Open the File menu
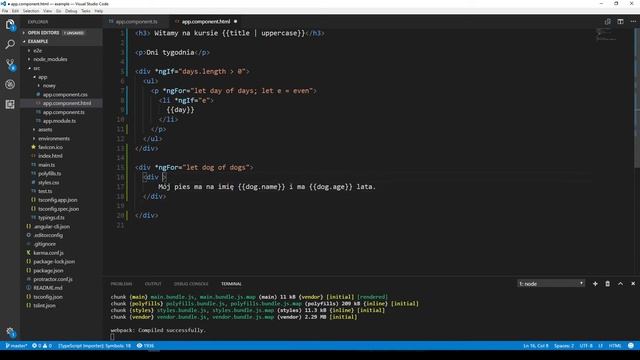The width and height of the screenshot is (640, 360). [5, 11]
